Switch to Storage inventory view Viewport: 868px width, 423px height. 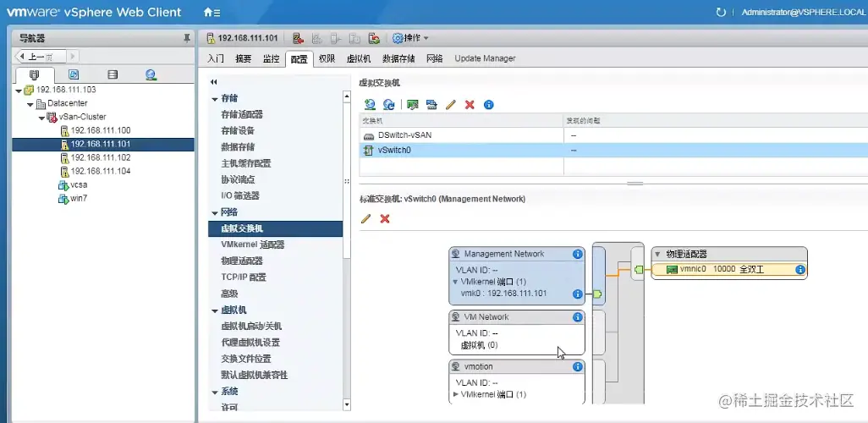[x=113, y=74]
